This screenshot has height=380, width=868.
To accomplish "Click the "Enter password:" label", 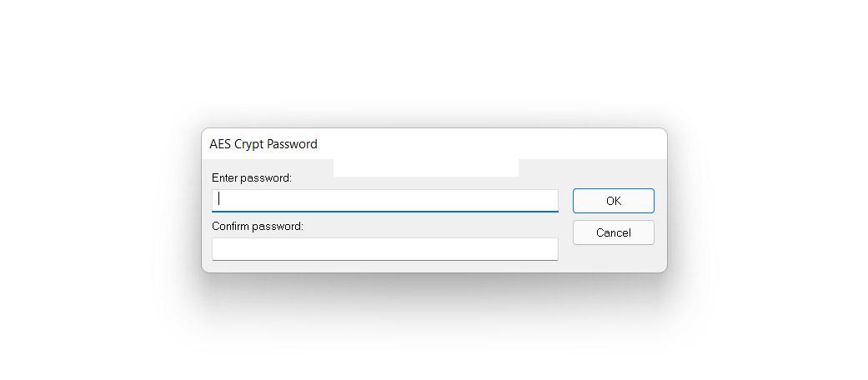I will click(x=252, y=177).
